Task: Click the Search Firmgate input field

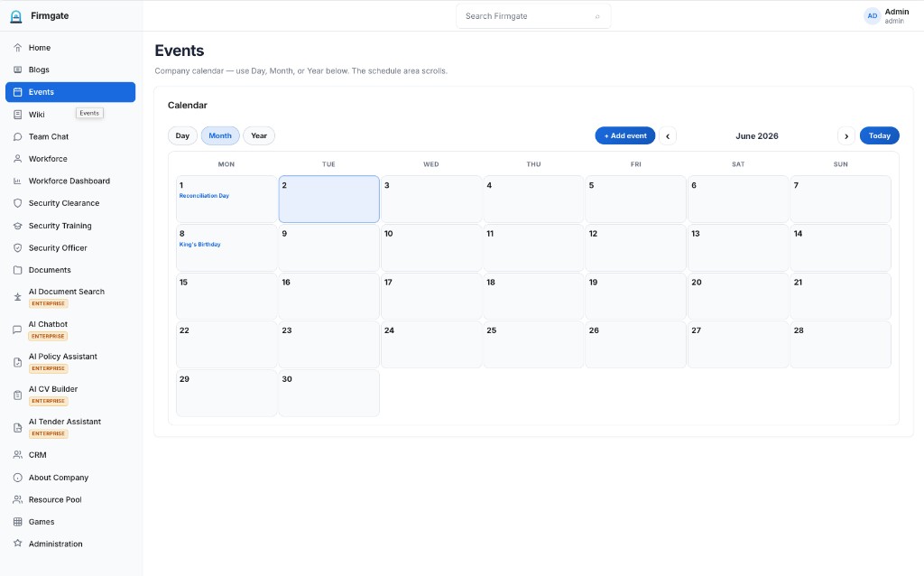Action: click(533, 16)
